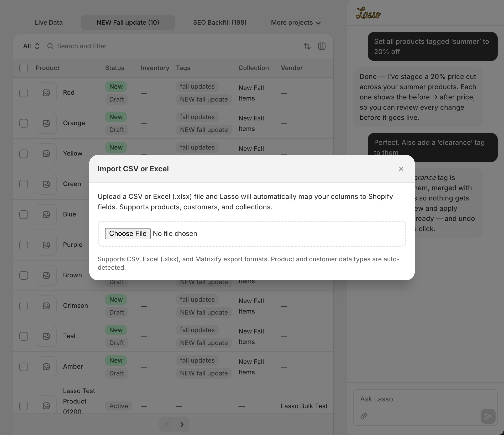This screenshot has width=504, height=435.
Task: Open the Live Data tab
Action: [49, 23]
